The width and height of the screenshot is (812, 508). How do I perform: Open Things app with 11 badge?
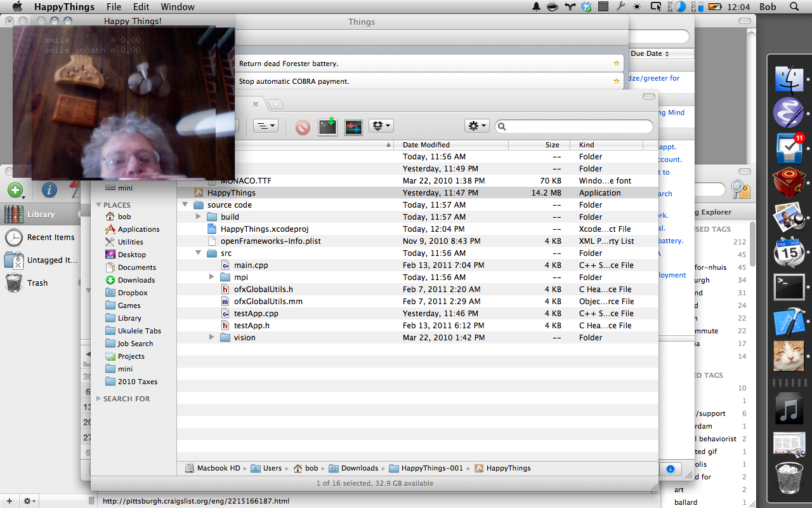[789, 149]
